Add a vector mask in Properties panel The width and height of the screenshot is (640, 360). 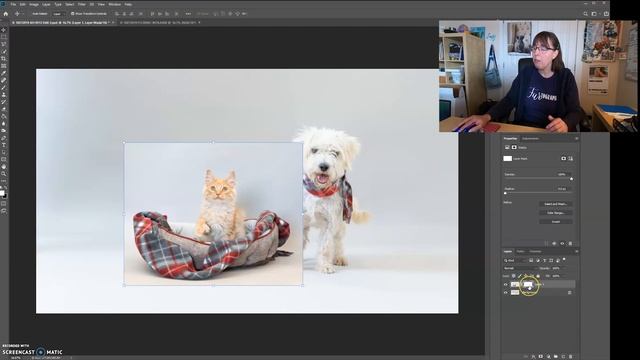pyautogui.click(x=571, y=158)
